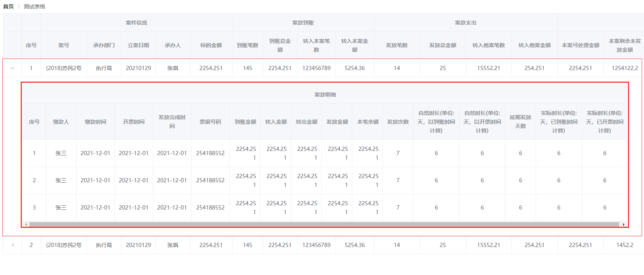Expand row 2 with the red chevron
This screenshot has height=275, width=644.
(x=13, y=245)
